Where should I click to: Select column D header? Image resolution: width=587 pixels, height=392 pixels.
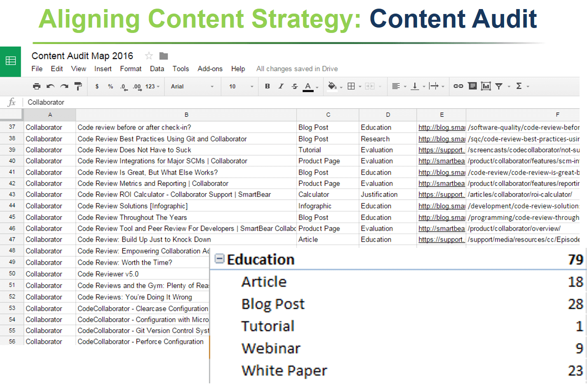tap(388, 115)
